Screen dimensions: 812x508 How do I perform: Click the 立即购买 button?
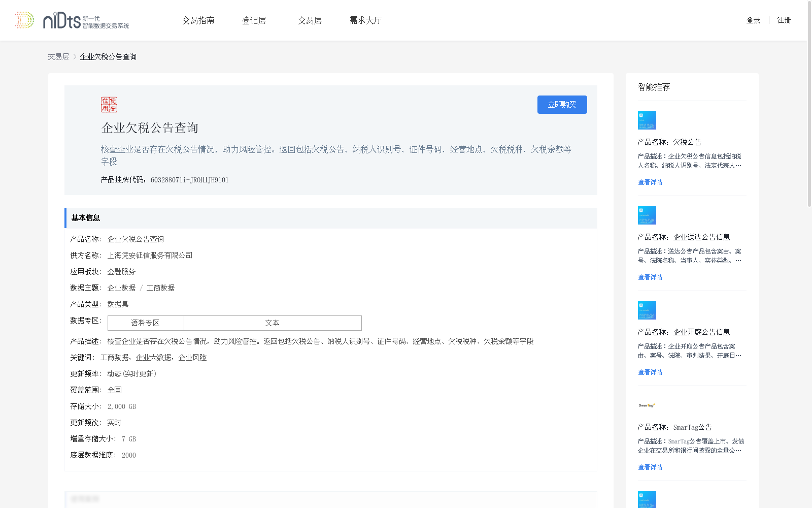562,105
